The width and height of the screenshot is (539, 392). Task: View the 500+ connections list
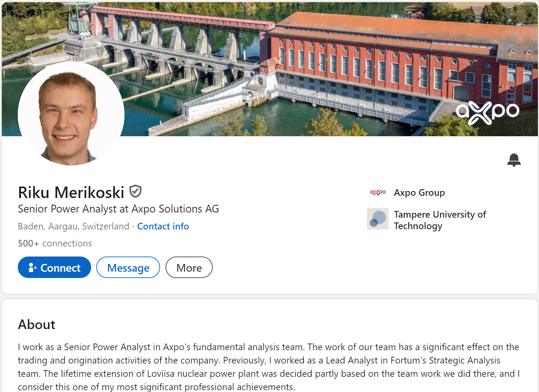(55, 243)
